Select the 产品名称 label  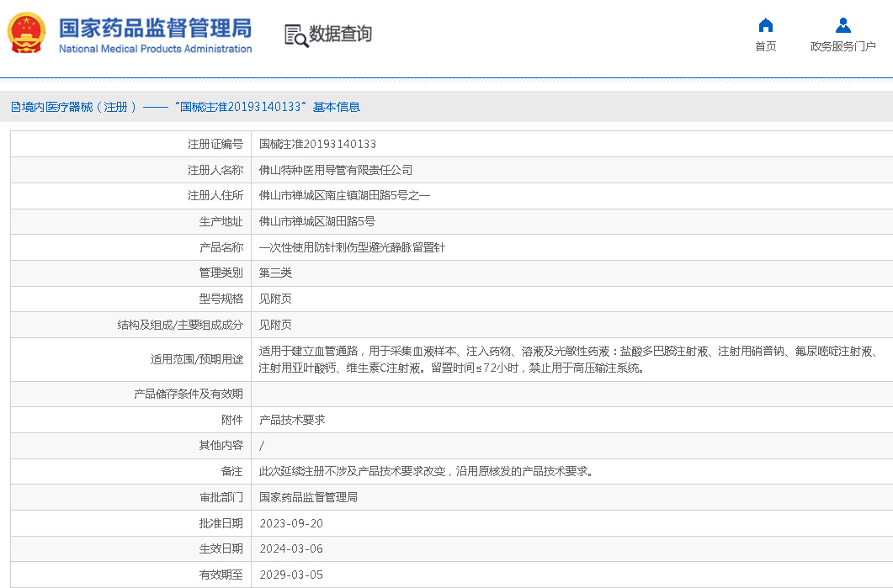[x=221, y=247]
